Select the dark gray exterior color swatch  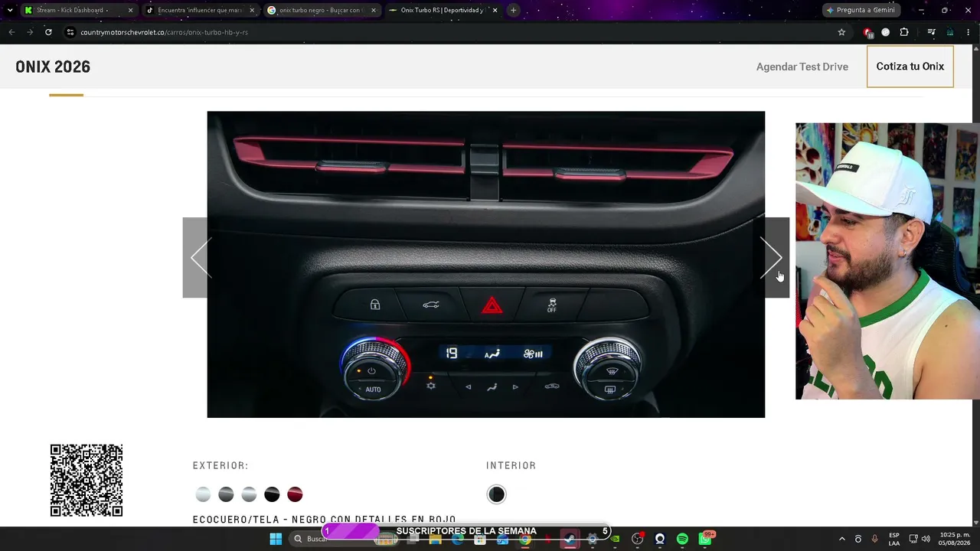point(226,494)
